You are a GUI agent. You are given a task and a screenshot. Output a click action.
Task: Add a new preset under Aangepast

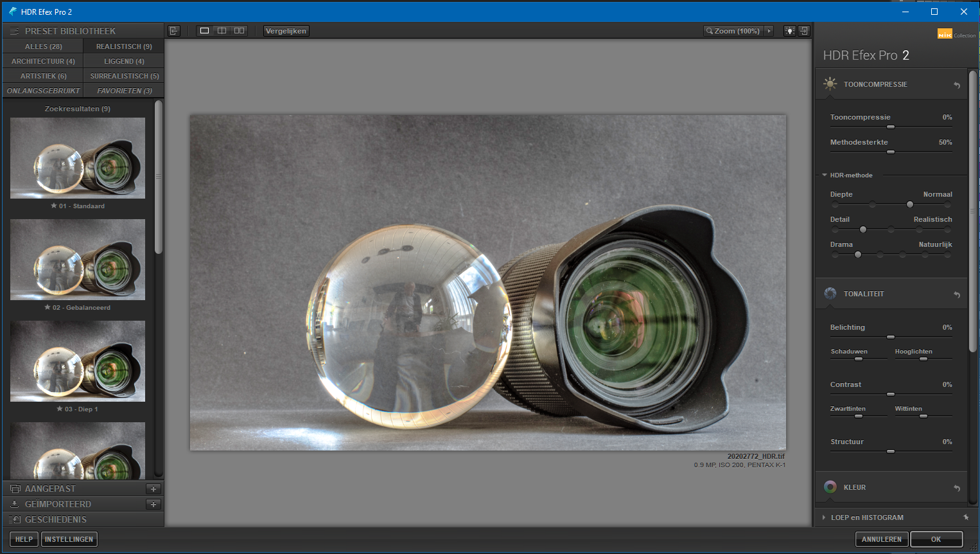[x=153, y=488]
